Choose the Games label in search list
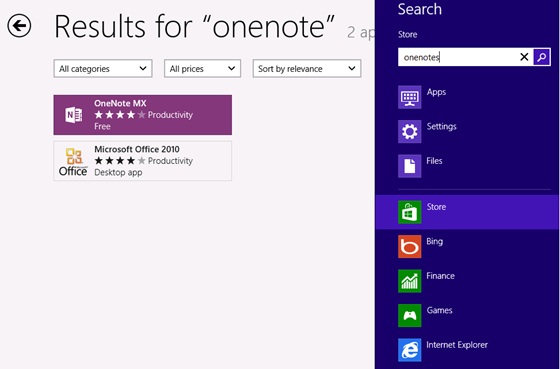Screen dimensions: 560x369 (x=439, y=310)
